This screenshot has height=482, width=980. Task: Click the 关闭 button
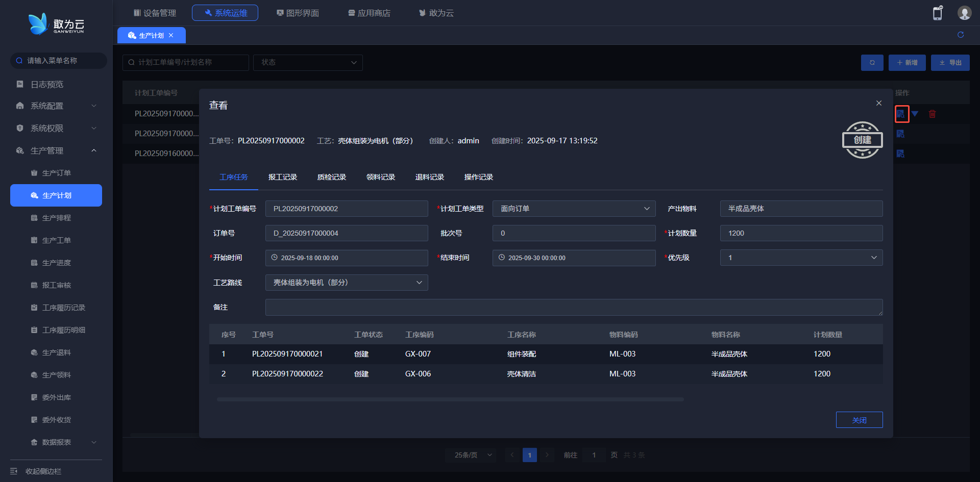pyautogui.click(x=859, y=420)
